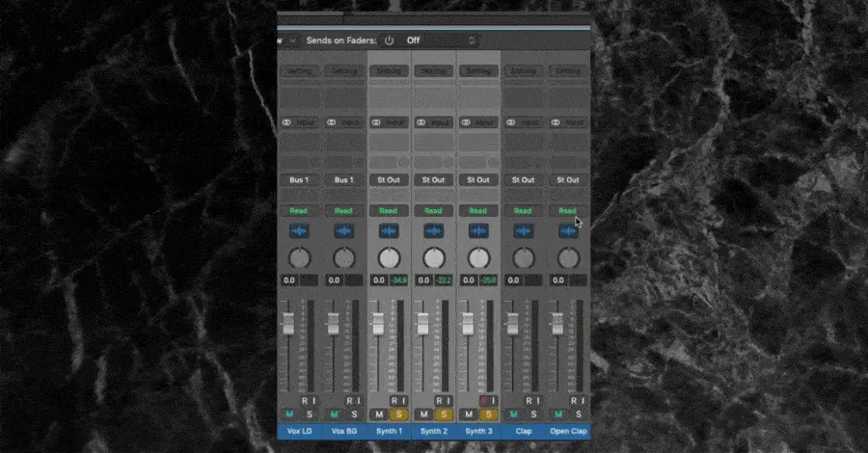Screen dimensions: 868x453
Task: Open Synth 2 automation mode Read menu
Action: point(433,211)
